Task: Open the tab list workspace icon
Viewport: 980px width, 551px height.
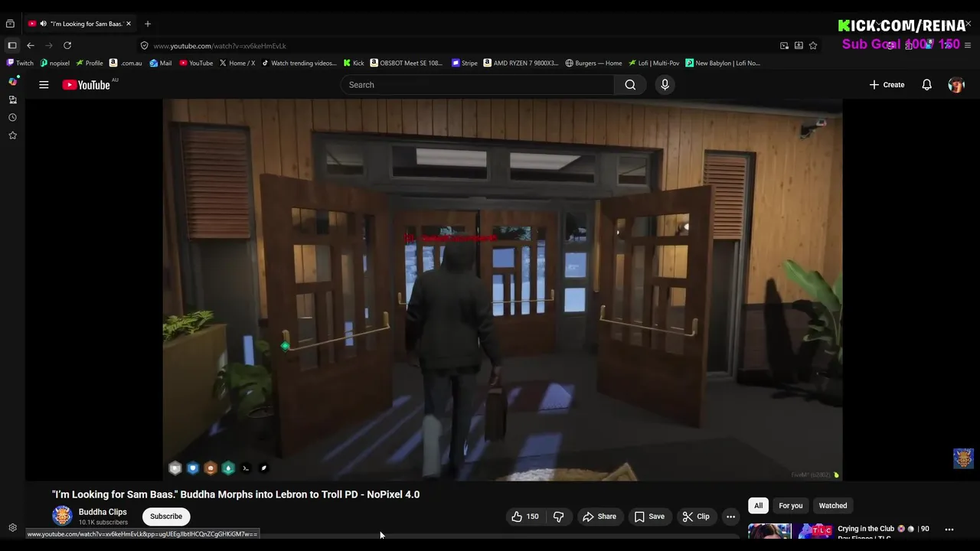Action: click(10, 24)
